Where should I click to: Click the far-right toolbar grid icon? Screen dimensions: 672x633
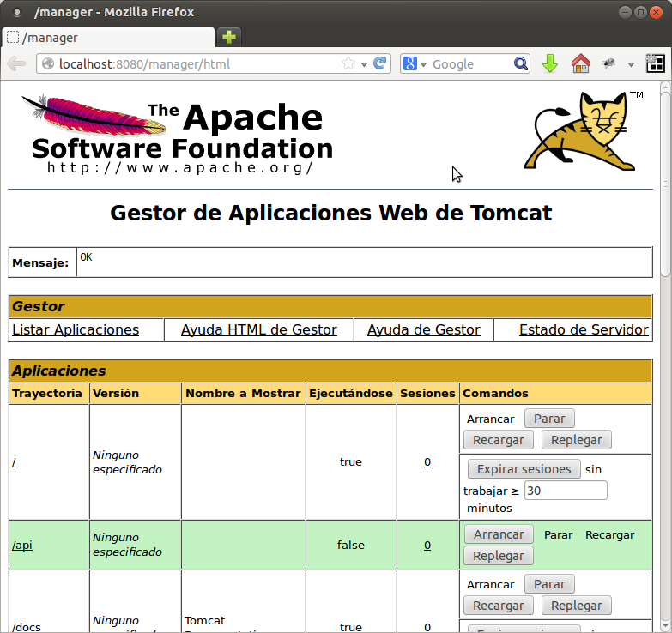656,63
